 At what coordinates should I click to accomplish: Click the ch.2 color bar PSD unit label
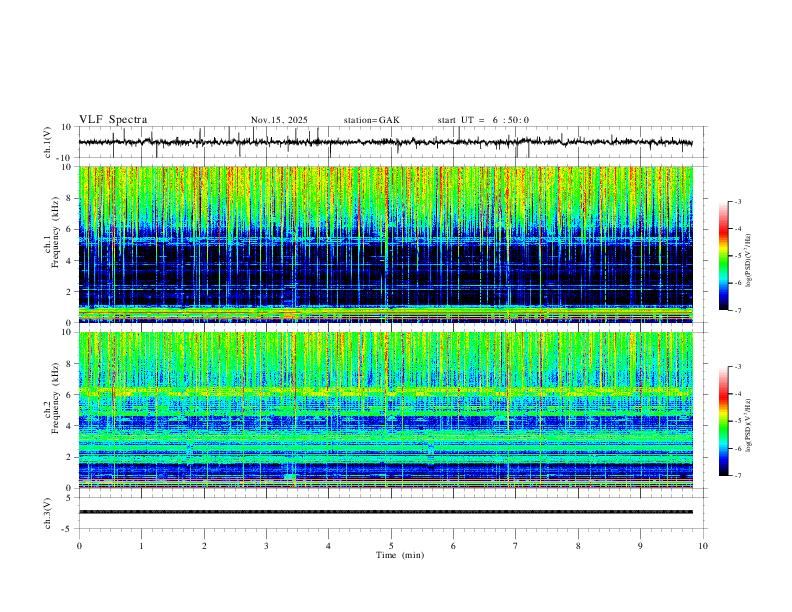pos(749,425)
